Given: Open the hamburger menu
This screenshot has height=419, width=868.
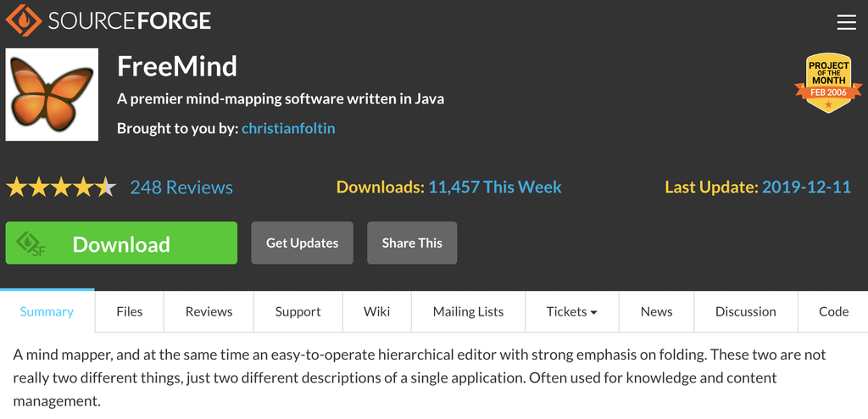Looking at the screenshot, I should [x=846, y=22].
